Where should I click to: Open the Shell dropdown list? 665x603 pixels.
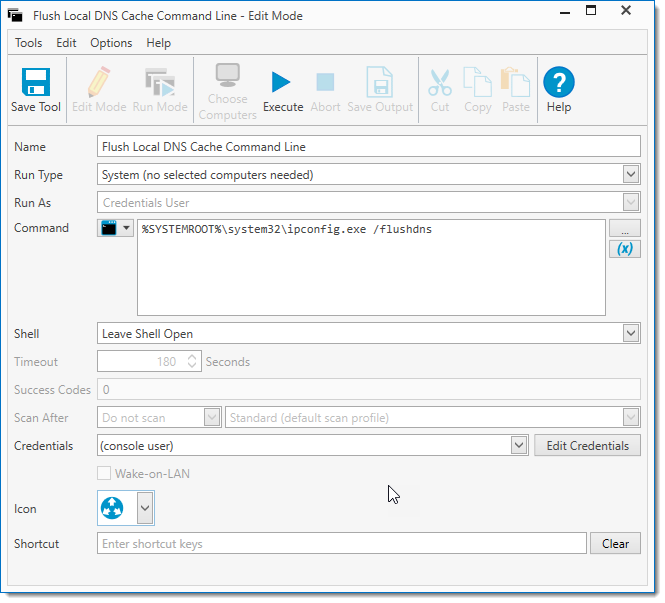[x=630, y=334]
